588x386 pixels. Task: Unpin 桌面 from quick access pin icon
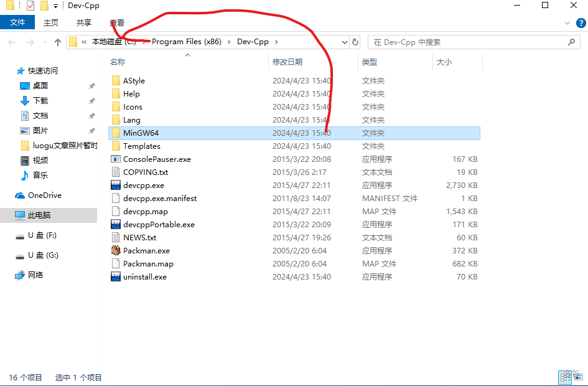[91, 86]
